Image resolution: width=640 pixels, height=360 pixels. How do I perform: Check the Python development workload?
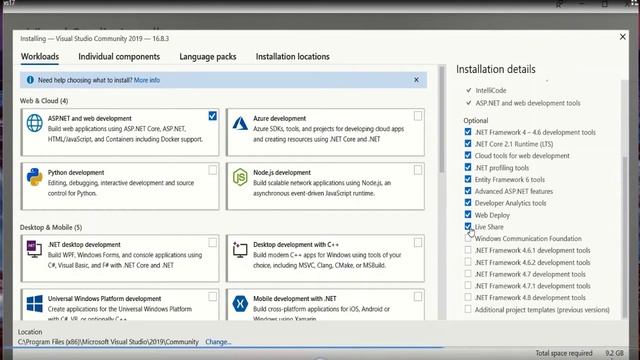(x=212, y=170)
